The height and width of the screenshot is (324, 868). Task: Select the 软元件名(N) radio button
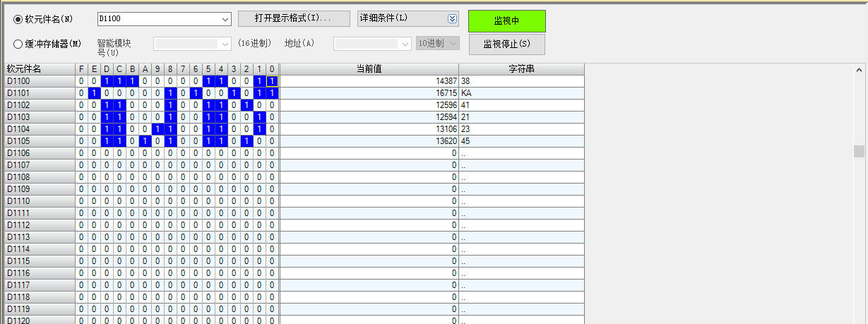click(x=18, y=19)
